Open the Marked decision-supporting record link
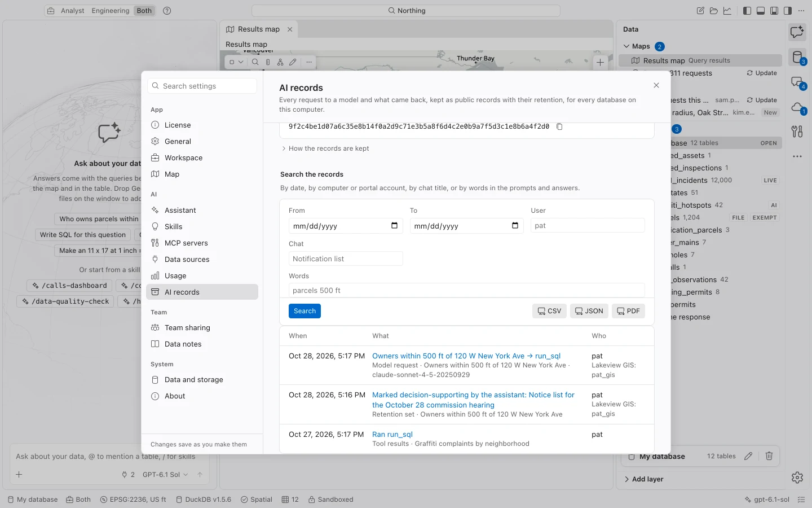Viewport: 812px width, 508px height. (473, 400)
